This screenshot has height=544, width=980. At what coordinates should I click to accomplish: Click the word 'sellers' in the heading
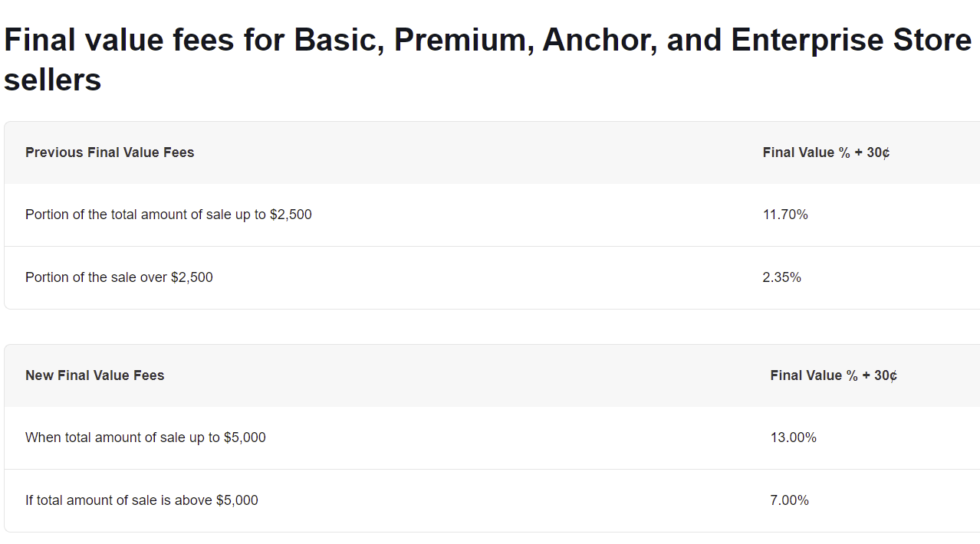click(53, 79)
